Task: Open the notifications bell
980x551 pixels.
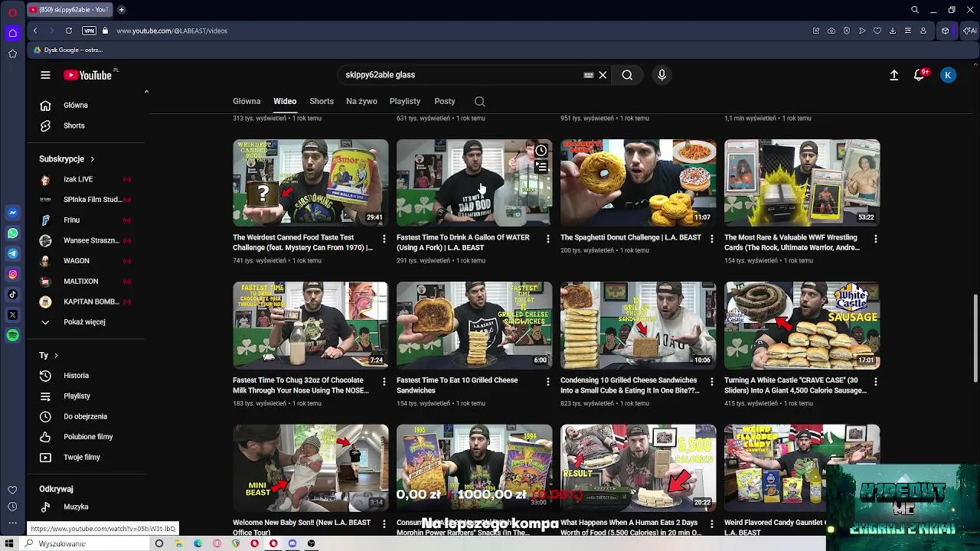Action: tap(919, 75)
